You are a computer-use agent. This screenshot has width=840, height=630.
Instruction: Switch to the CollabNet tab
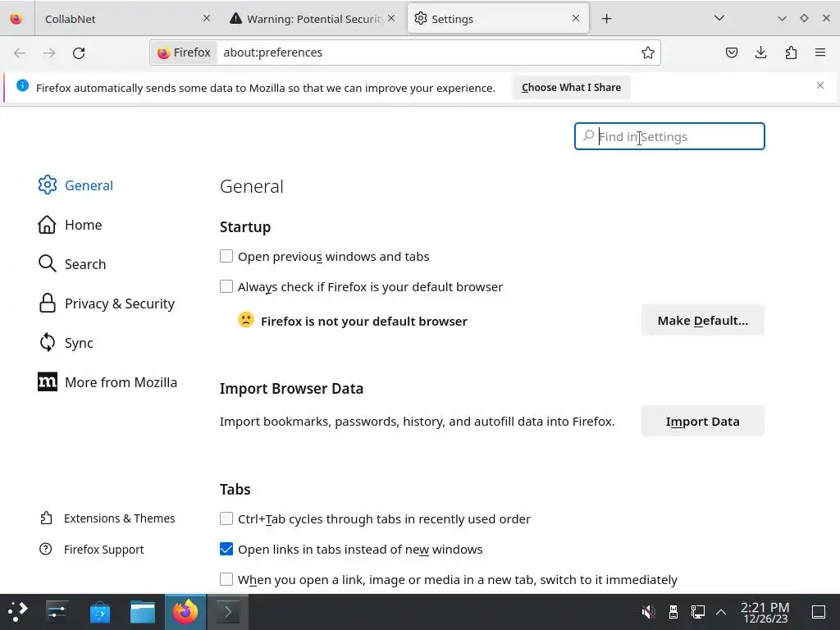click(x=115, y=18)
